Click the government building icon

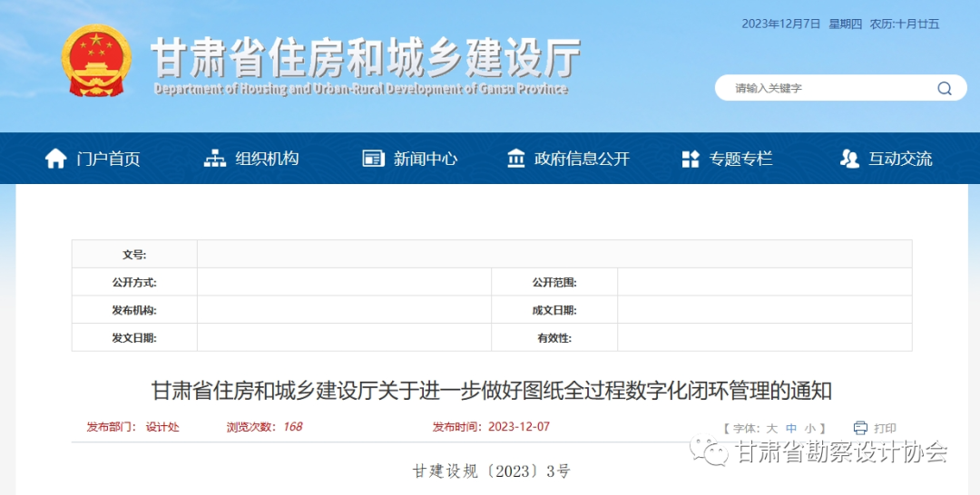coord(516,159)
